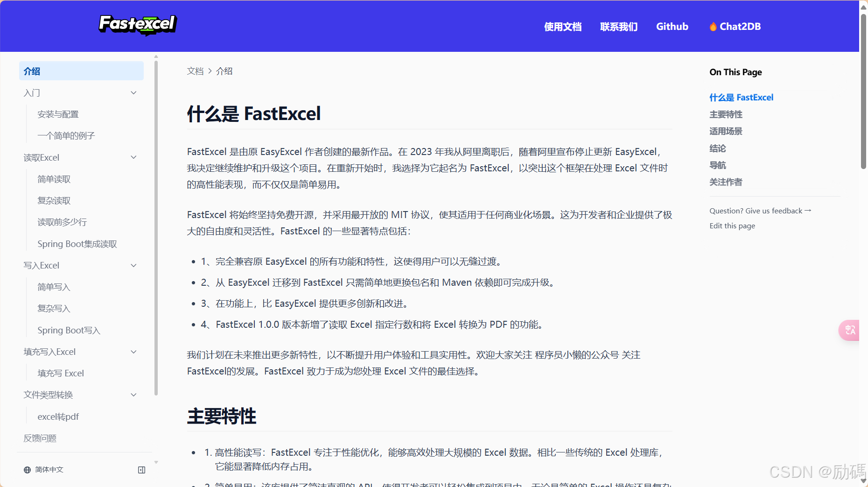
Task: Collapse the 文件类型转换 section chevron
Action: click(133, 395)
